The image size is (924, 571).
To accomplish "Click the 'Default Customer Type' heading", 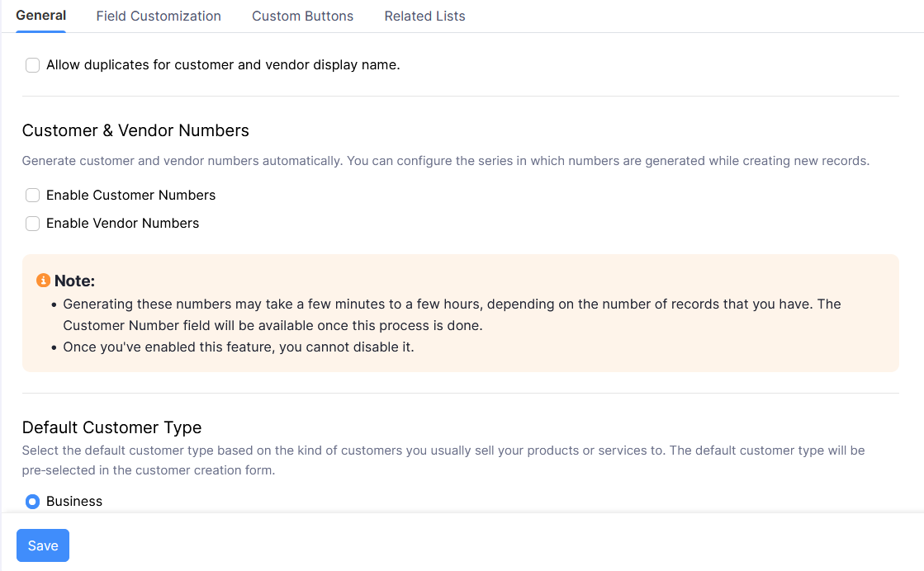I will tap(111, 427).
